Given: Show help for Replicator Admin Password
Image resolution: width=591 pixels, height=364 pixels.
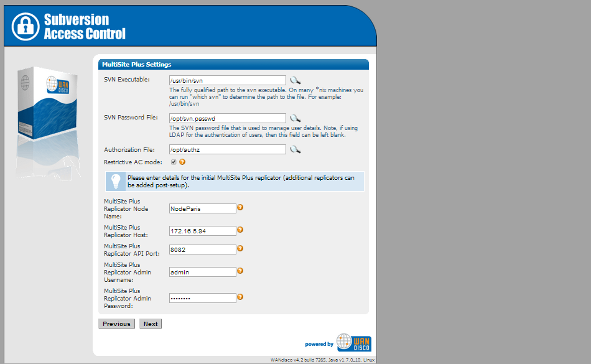Looking at the screenshot, I should (240, 297).
